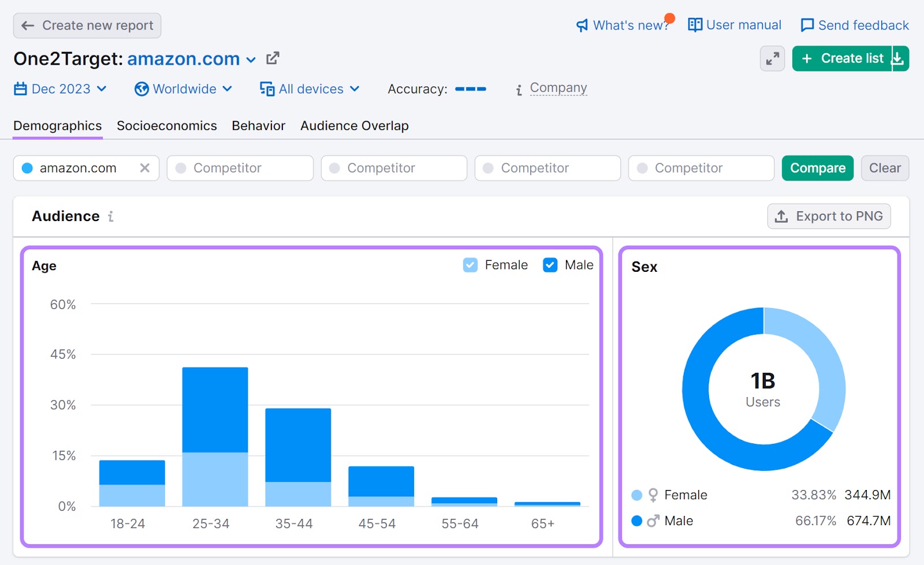Click the 1B Users donut center label

click(763, 389)
